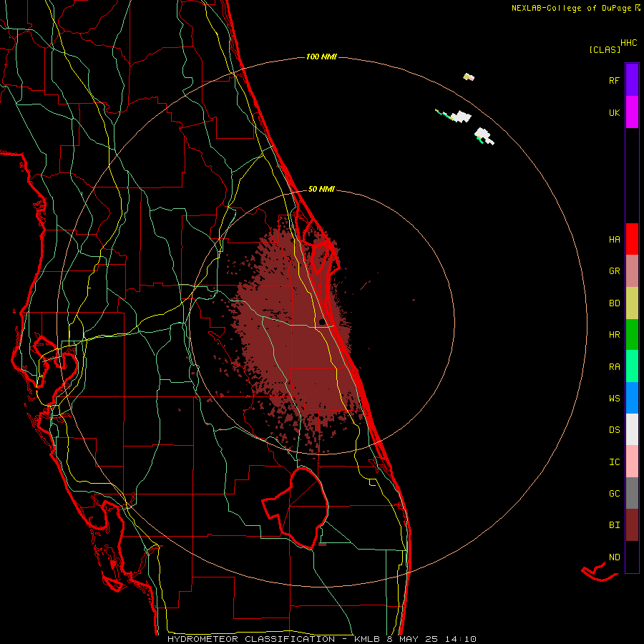
Task: Click the small black radar site dot
Action: [322, 321]
